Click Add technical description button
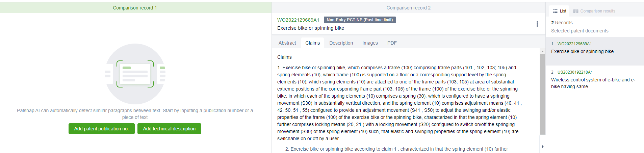The image size is (644, 153). pos(169,129)
